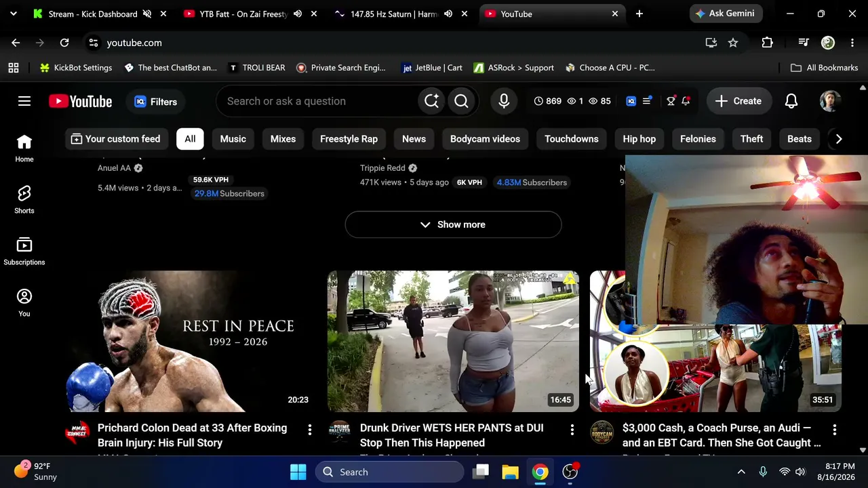Open Subscriptions in the sidebar
Image resolution: width=868 pixels, height=488 pixels.
[x=24, y=251]
